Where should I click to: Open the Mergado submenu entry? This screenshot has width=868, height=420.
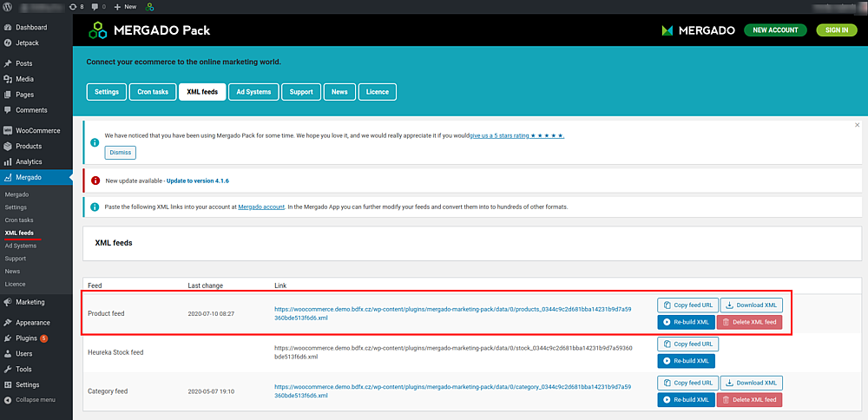16,194
